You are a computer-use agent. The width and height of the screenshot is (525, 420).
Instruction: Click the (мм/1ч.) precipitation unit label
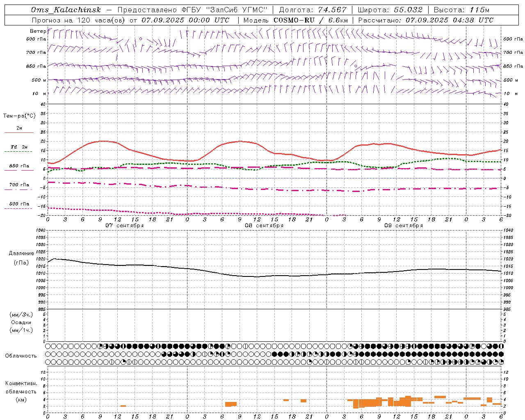click(21, 330)
